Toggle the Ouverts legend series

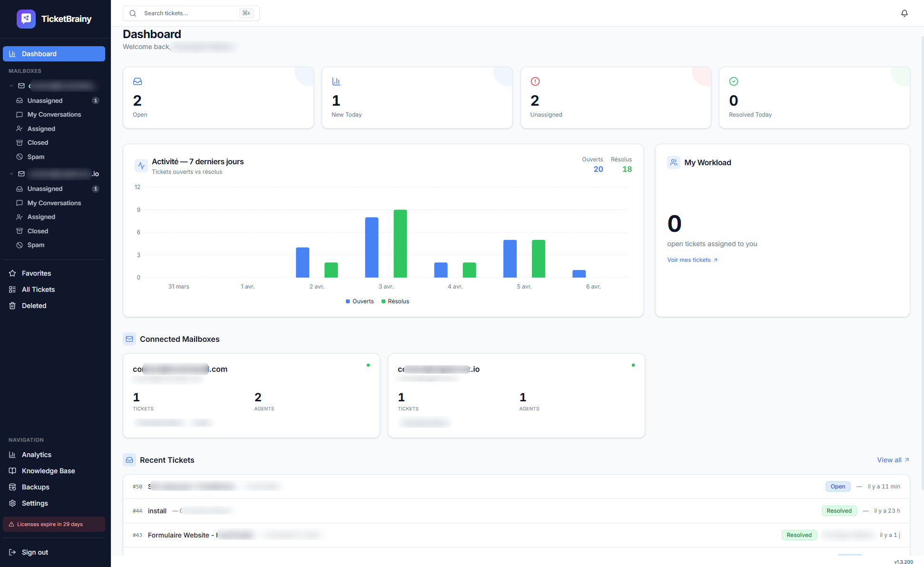pos(360,301)
